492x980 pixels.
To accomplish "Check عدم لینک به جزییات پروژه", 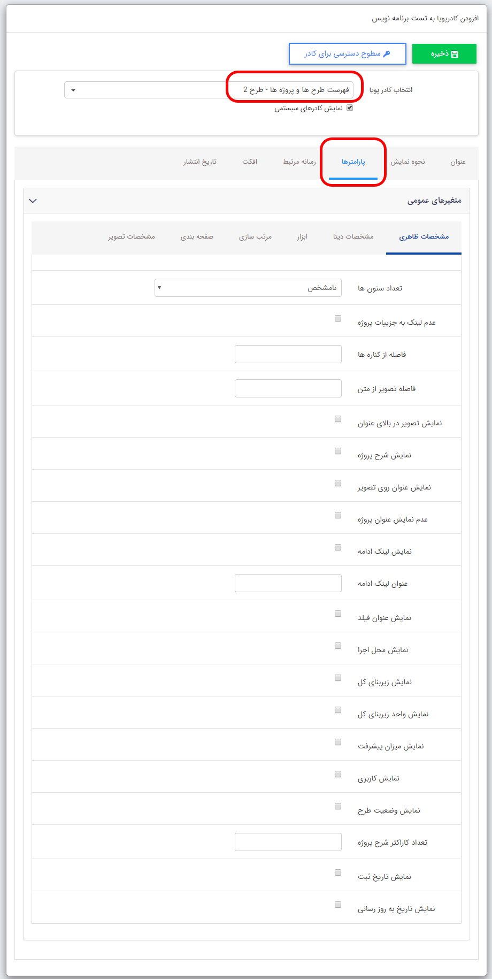I will coord(337,318).
